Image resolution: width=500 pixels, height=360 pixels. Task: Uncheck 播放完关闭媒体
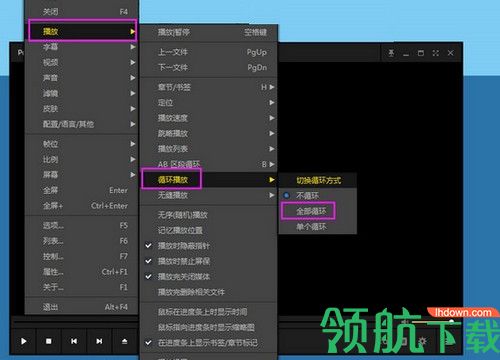click(209, 276)
